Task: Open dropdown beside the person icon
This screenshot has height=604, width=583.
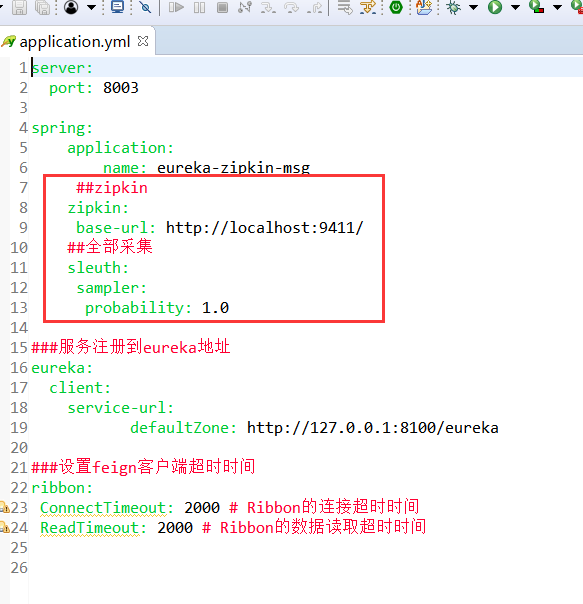Action: pyautogui.click(x=91, y=7)
